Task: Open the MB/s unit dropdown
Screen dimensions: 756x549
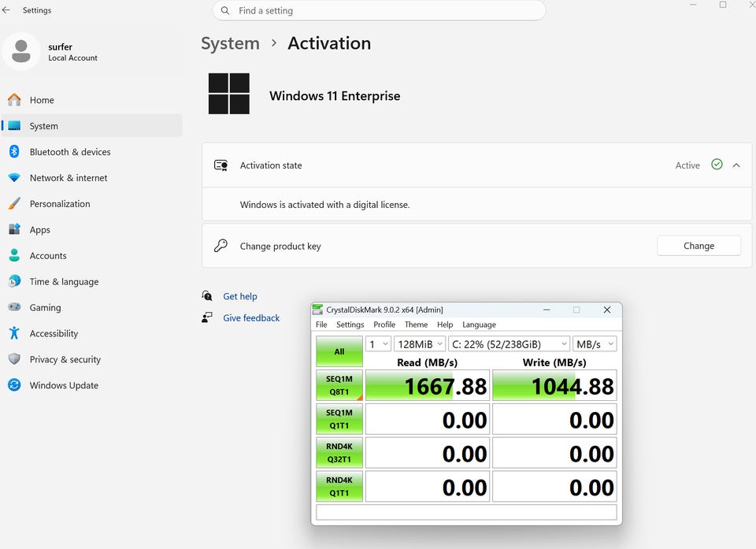Action: pos(595,344)
